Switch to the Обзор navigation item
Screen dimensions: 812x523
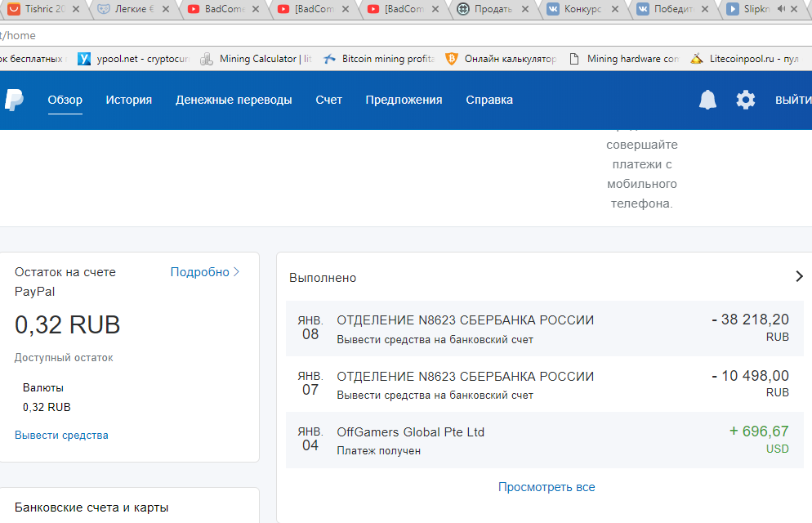tap(65, 100)
